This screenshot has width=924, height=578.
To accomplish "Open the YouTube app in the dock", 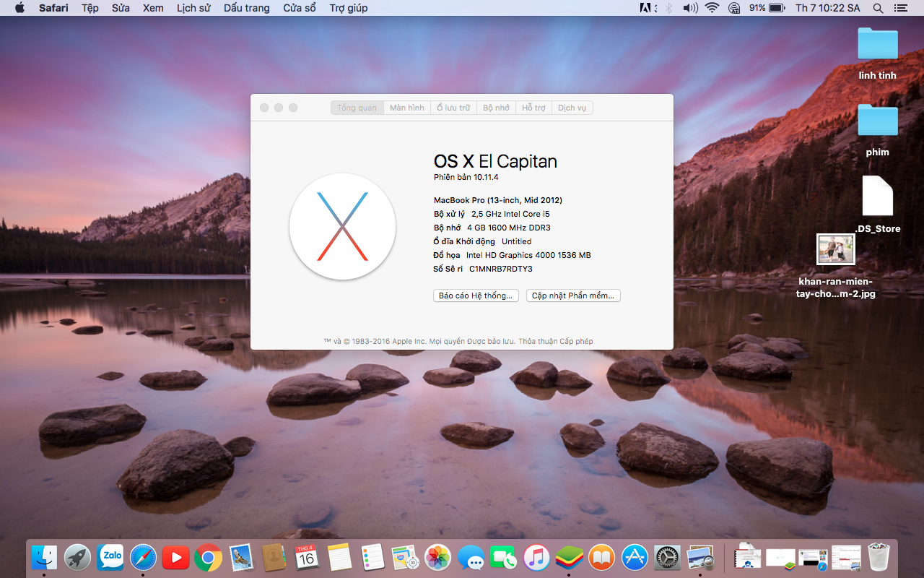I will coord(175,557).
